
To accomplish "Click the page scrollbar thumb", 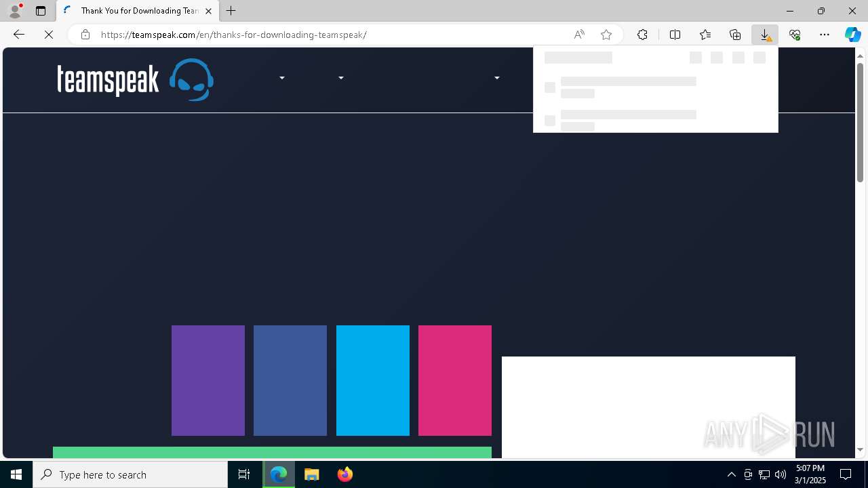I will (x=860, y=122).
